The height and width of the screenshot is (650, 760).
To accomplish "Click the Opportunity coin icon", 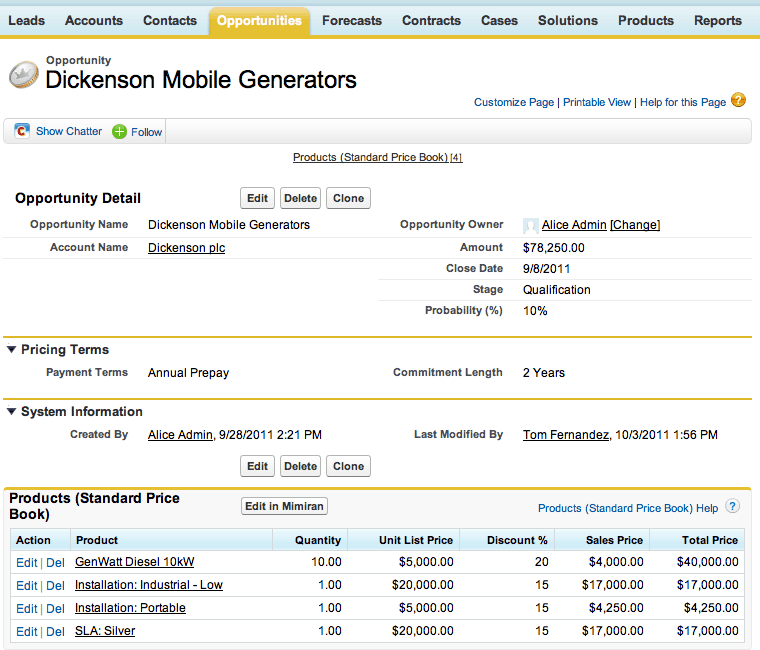I will coord(24,75).
